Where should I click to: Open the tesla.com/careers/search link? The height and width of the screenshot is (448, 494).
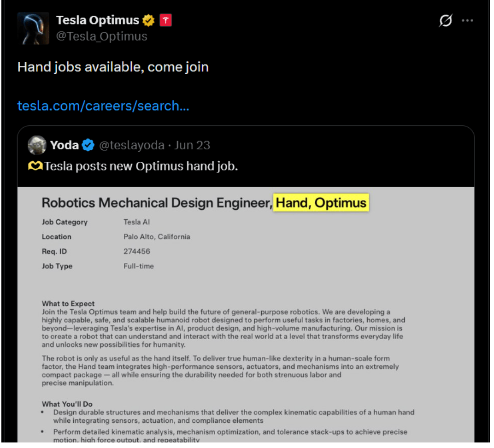pyautogui.click(x=104, y=106)
